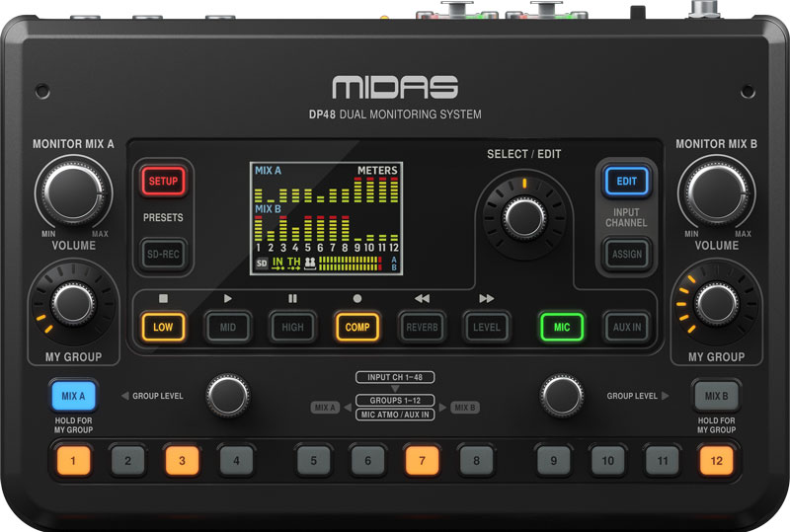
Task: Click the SD-REC button
Action: (163, 255)
